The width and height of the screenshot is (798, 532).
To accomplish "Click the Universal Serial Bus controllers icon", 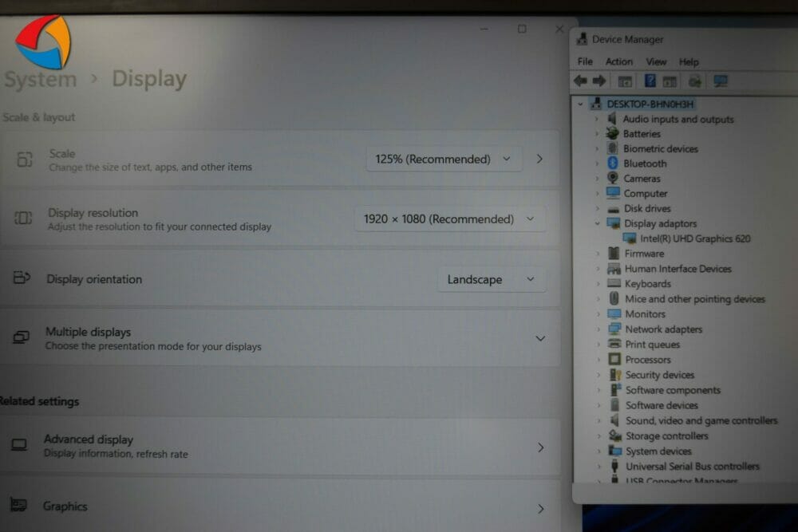I will pyautogui.click(x=614, y=466).
